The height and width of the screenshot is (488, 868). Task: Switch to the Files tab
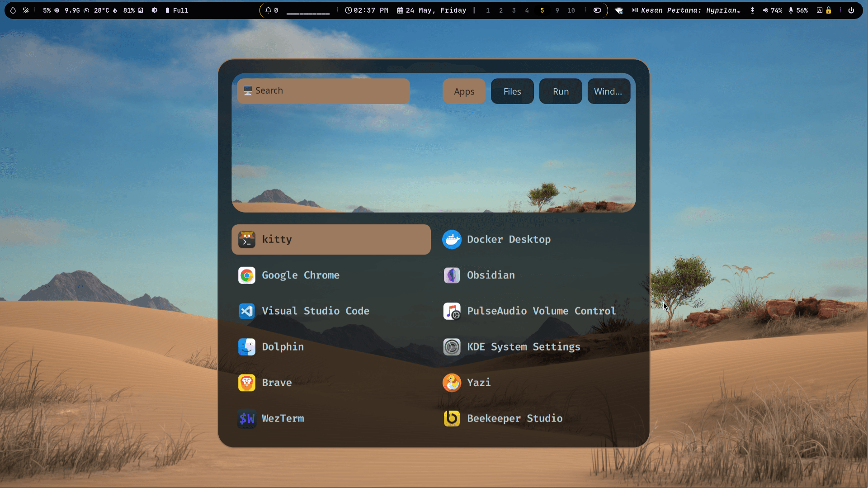[x=512, y=91]
